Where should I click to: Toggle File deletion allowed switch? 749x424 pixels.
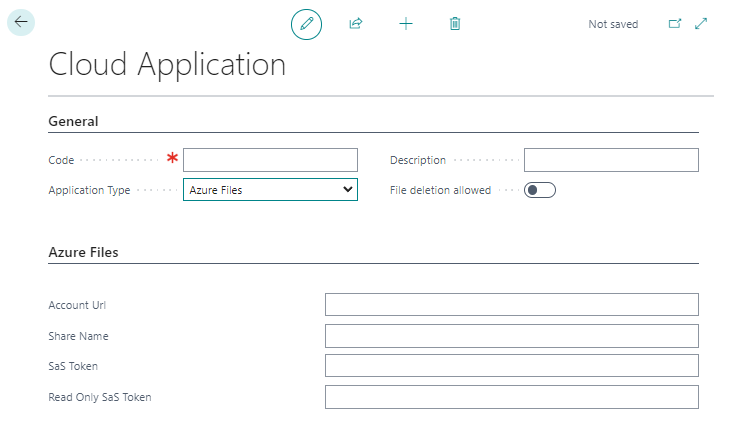click(x=540, y=190)
